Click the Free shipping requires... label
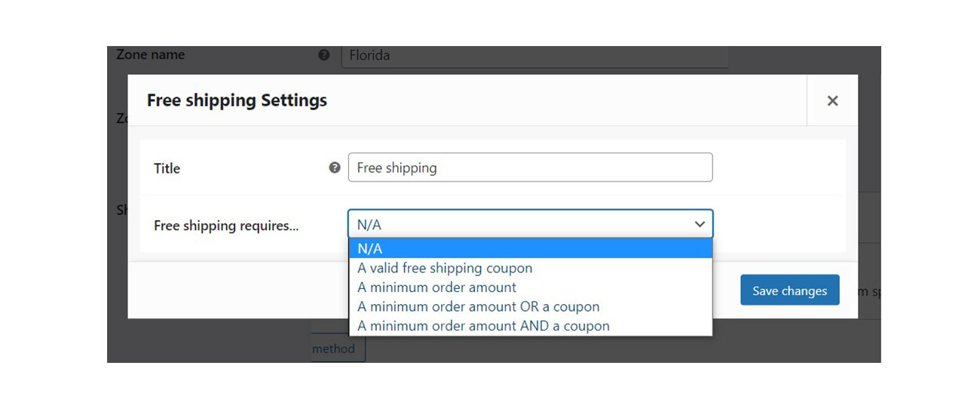This screenshot has height=418, width=980. click(x=226, y=226)
